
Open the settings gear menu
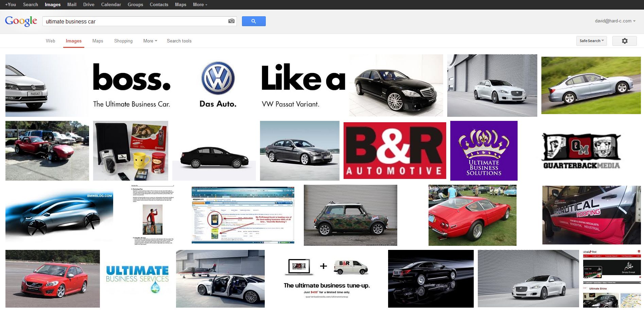(624, 41)
